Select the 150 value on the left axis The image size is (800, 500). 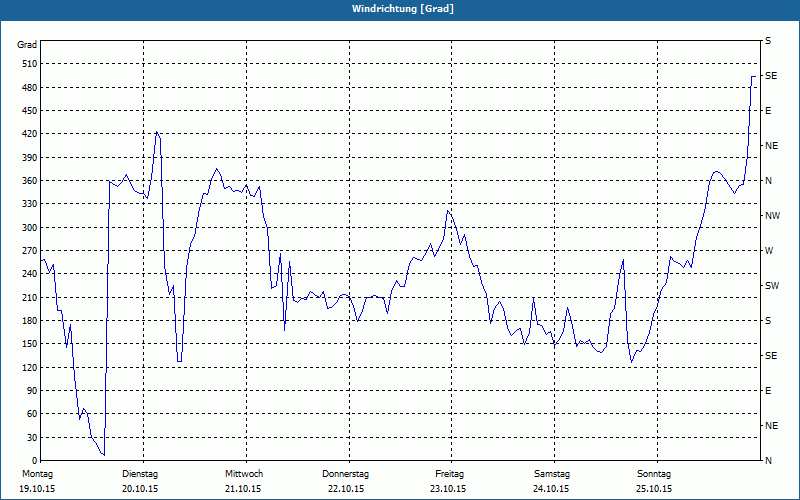tap(30, 344)
